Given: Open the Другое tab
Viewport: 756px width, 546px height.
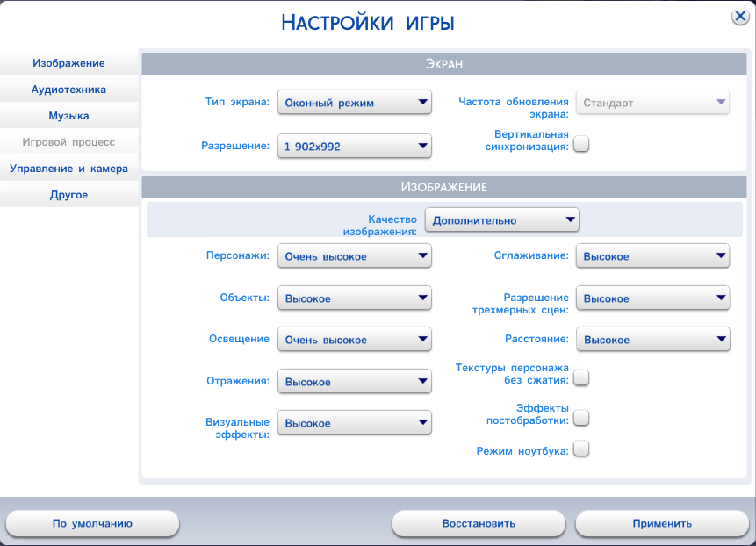Looking at the screenshot, I should point(69,195).
